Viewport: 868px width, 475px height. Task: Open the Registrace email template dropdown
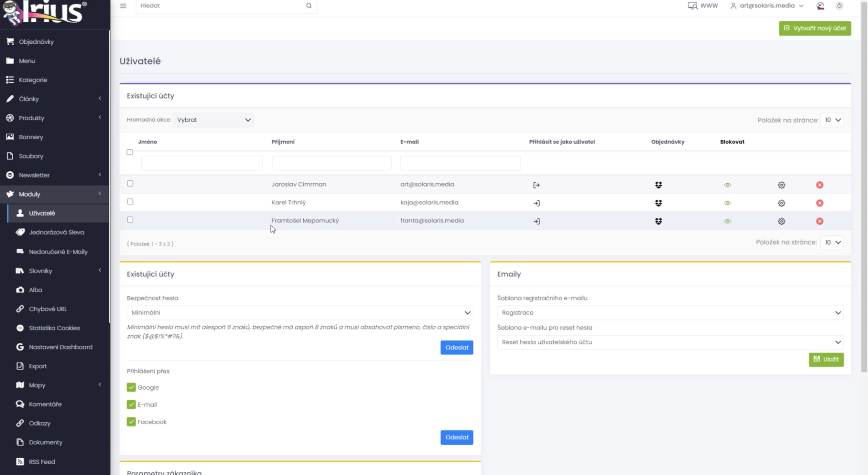(670, 313)
